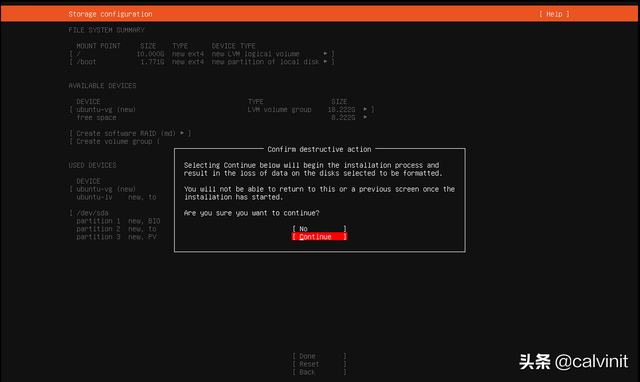Viewport: 640px width, 382px height.
Task: Open the ubuntu-vg available device arrow
Action: 365,109
